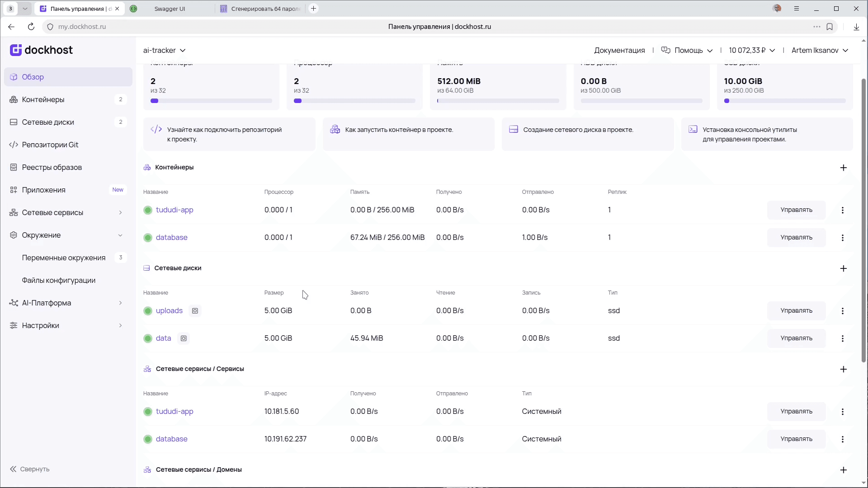Click the page vertical scrollbar
This screenshot has width=868, height=488.
863,221
